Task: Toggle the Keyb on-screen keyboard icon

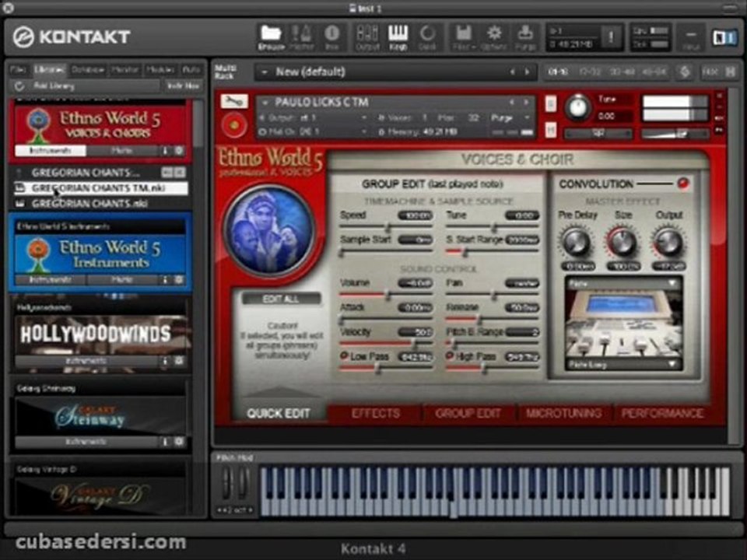Action: (x=398, y=37)
